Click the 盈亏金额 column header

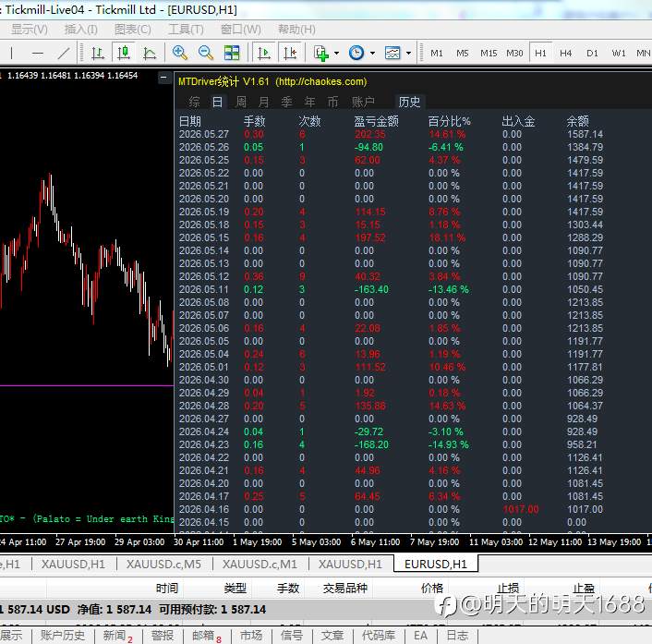376,121
